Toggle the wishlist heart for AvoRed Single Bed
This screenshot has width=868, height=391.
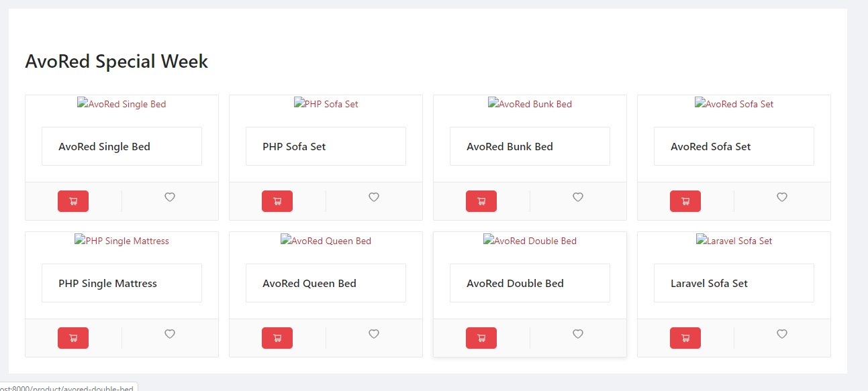pyautogui.click(x=170, y=197)
